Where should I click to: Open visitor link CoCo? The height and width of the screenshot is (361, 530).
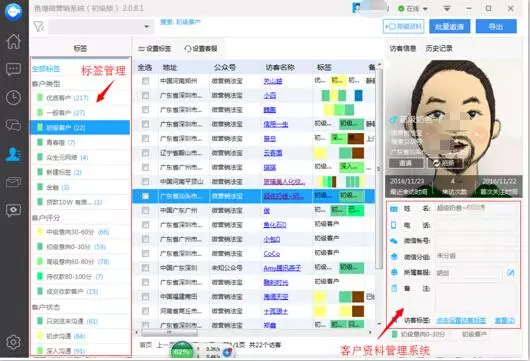pyautogui.click(x=272, y=254)
